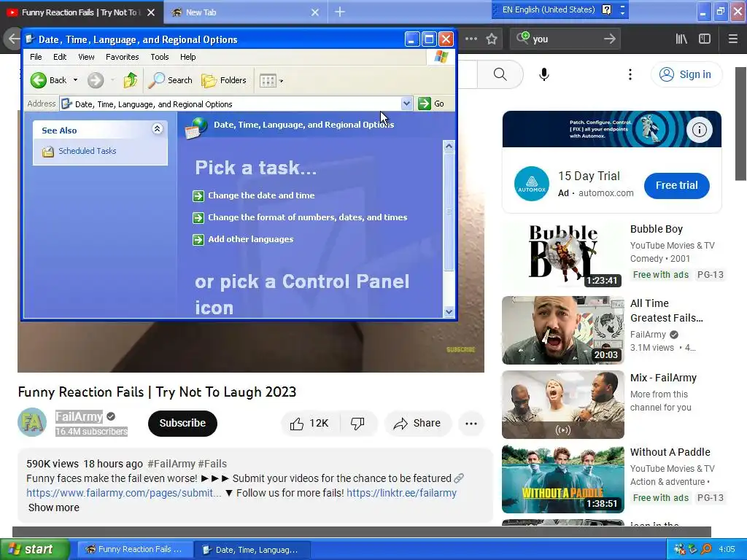Click the Control Panel scrollbar up arrow
The image size is (747, 560).
[449, 146]
